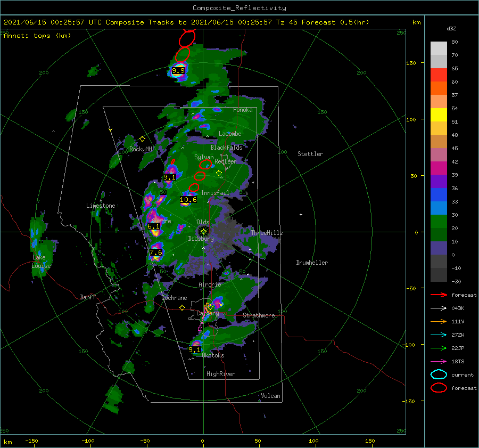Click the red forecast ellipse nearest Innisfail
This screenshot has height=448, width=479.
194,188
